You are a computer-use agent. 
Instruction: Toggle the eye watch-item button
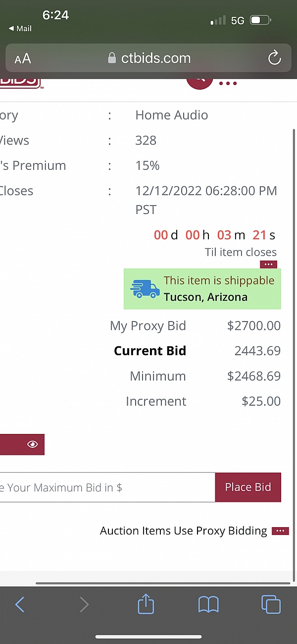coord(32,444)
